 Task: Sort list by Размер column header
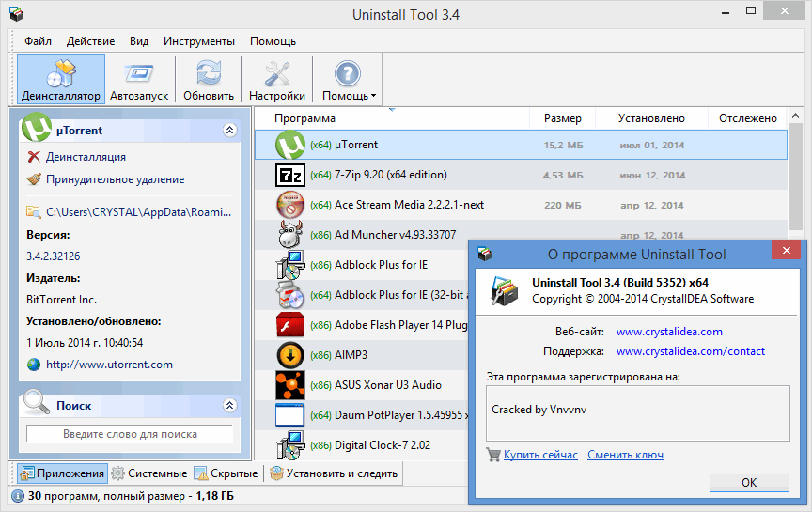(x=562, y=118)
